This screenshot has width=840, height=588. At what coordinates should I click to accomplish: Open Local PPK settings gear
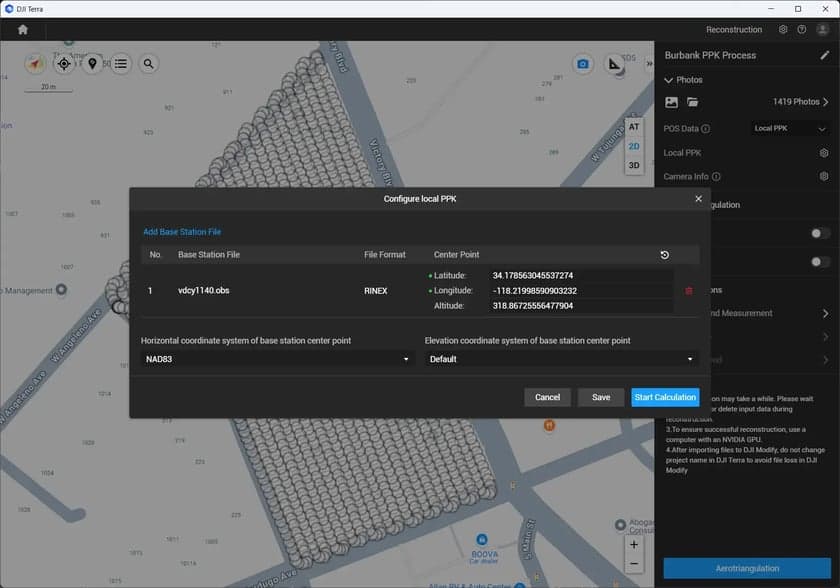point(824,153)
